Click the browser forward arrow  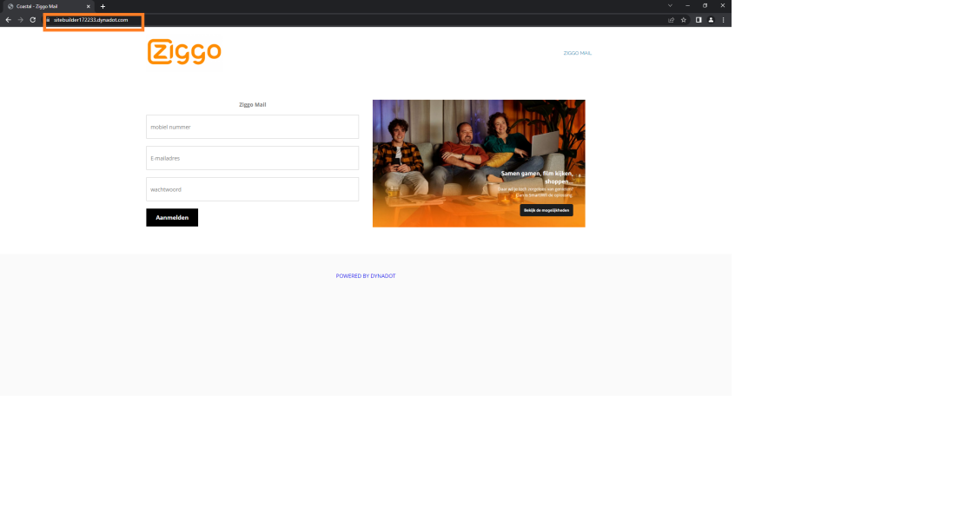(20, 20)
